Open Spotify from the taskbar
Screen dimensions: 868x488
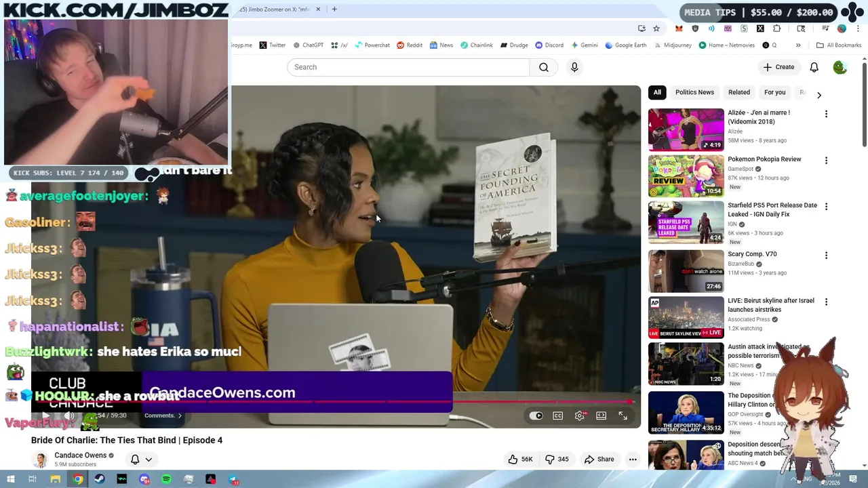(166, 479)
